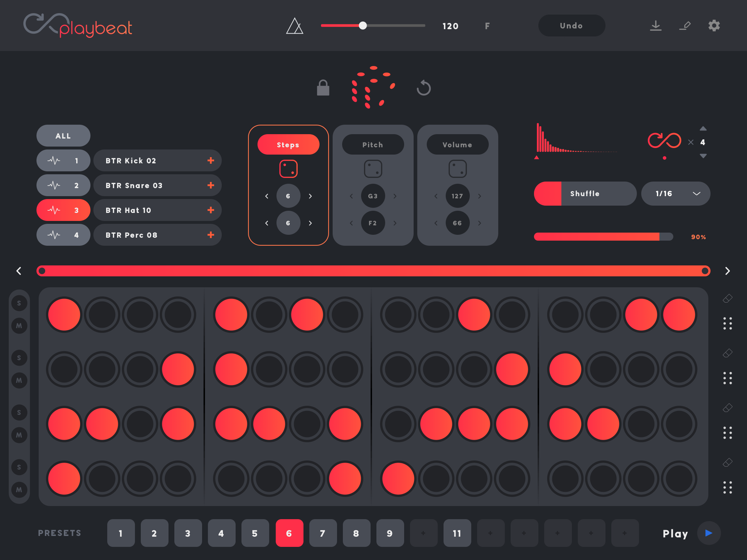Click the pencil edit icon in the header
Image resolution: width=747 pixels, height=560 pixels.
685,26
